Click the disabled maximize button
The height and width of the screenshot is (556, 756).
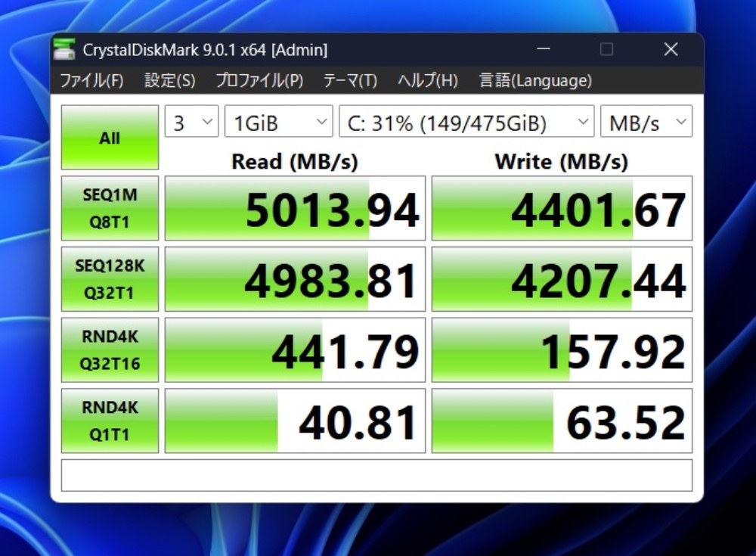tap(606, 48)
